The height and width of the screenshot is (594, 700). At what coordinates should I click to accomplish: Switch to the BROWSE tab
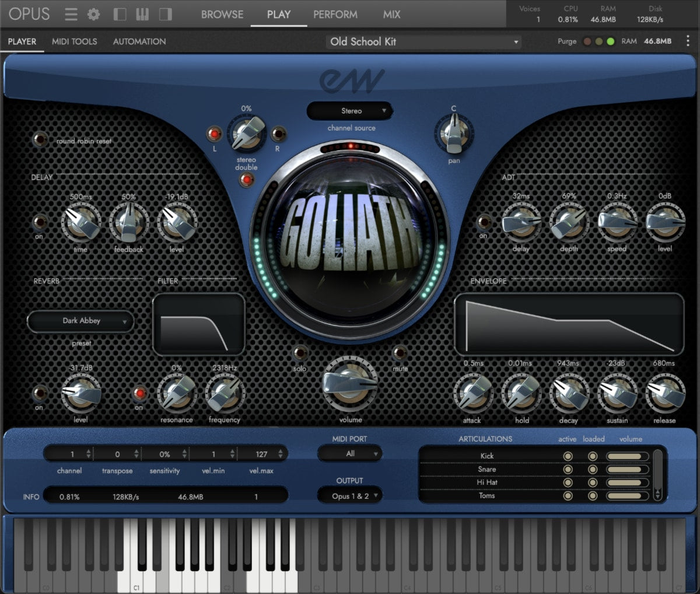pyautogui.click(x=222, y=15)
